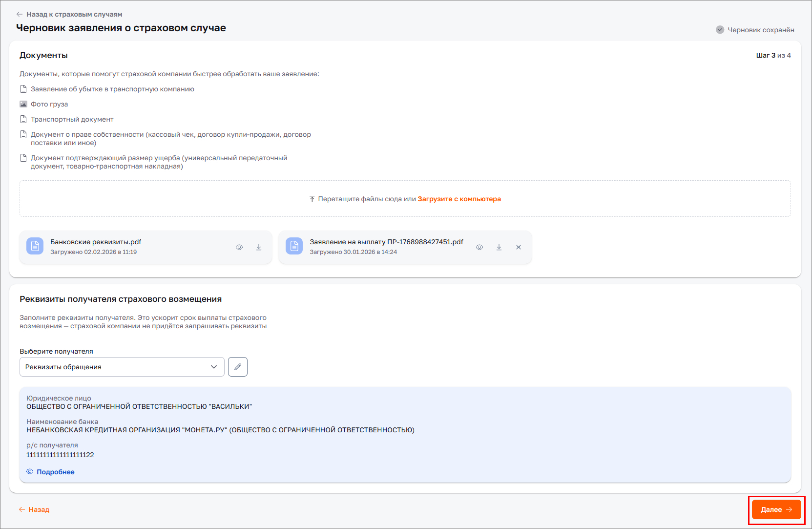Click the eye icon next to Подробнее
812x529 pixels.
[x=31, y=471]
